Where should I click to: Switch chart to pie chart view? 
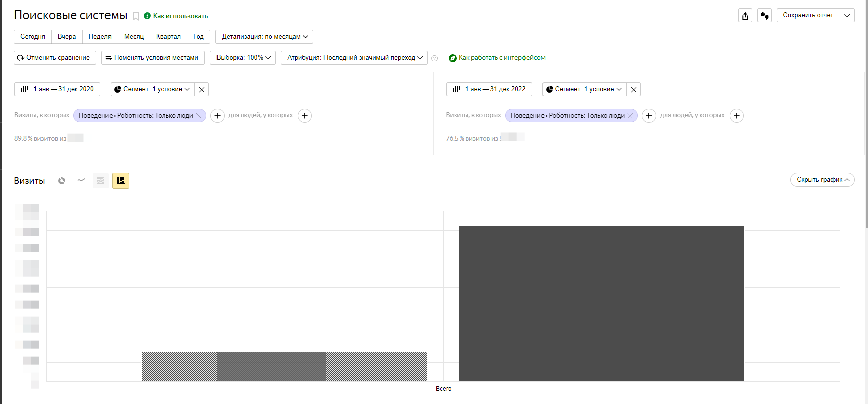pyautogui.click(x=62, y=181)
